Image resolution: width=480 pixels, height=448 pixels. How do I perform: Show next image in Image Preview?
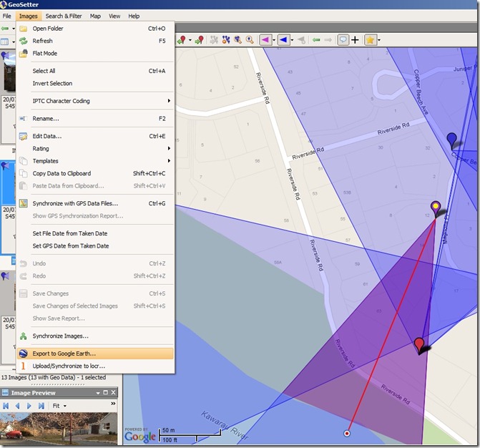(29, 406)
